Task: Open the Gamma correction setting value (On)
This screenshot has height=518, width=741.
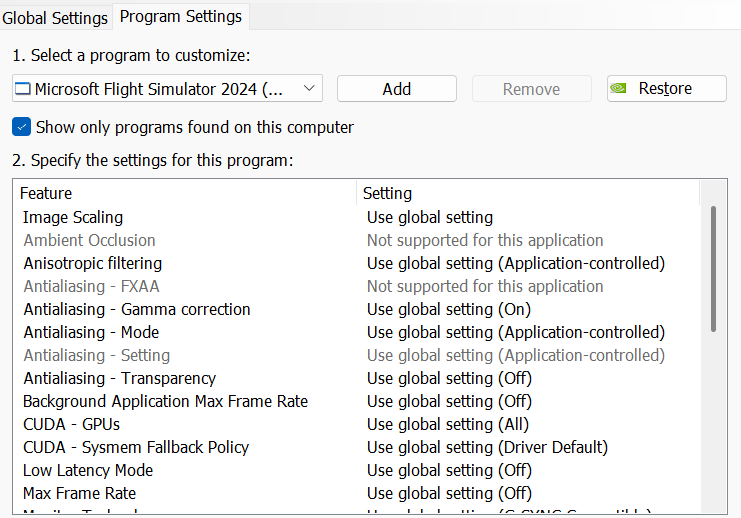Action: click(449, 309)
